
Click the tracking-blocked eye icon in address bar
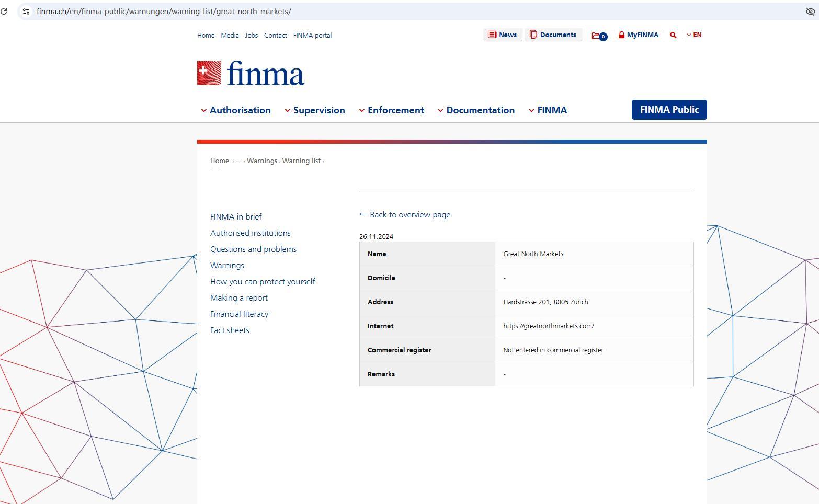click(x=810, y=11)
